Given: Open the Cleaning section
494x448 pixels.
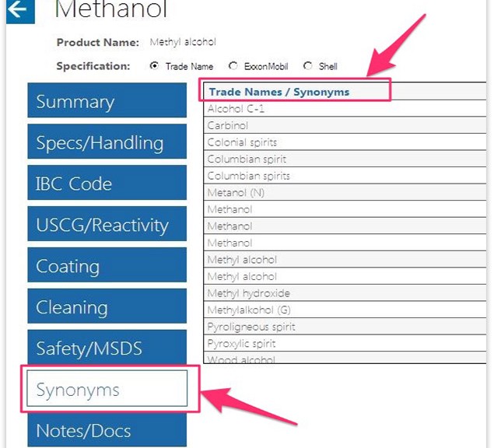Looking at the screenshot, I should [107, 306].
